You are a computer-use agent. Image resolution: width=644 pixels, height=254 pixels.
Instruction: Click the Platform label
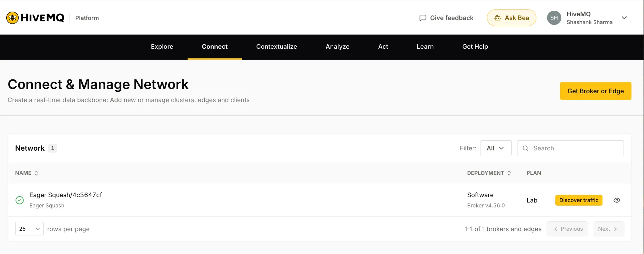87,18
